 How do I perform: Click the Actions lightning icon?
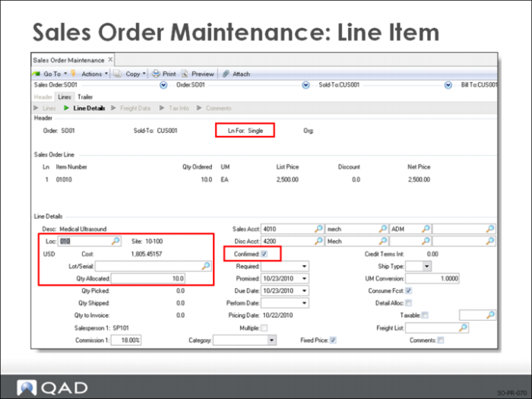click(x=73, y=73)
